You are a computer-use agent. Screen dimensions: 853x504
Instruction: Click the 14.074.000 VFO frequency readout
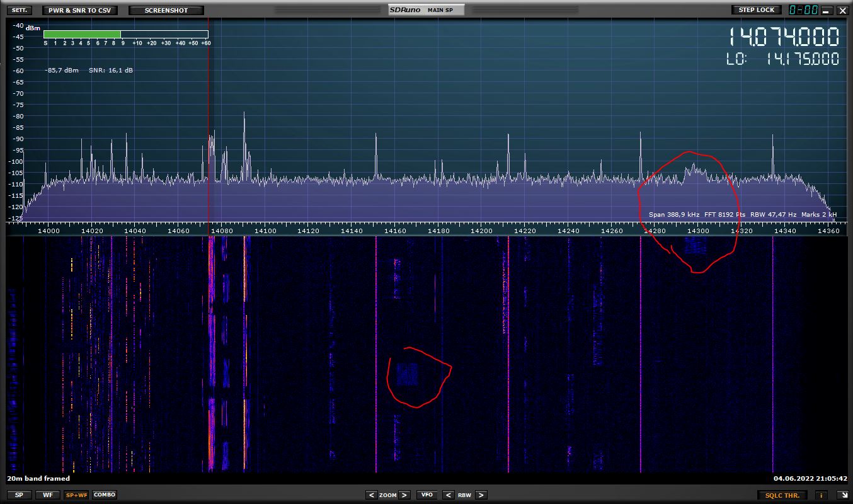point(784,37)
